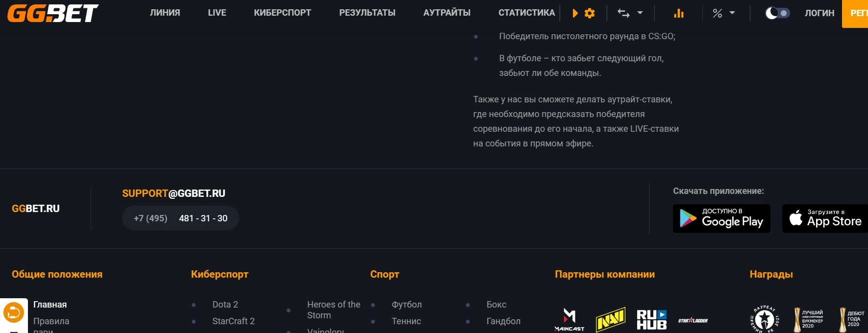Click the Киберспорт footer heading
The width and height of the screenshot is (868, 333).
pyautogui.click(x=220, y=274)
